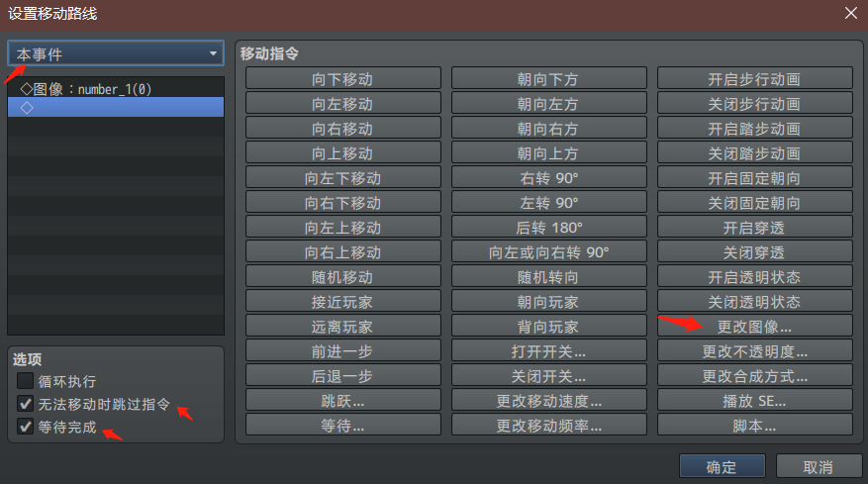Open the 更改移动速度... dialog
The image size is (868, 484).
pyautogui.click(x=549, y=401)
